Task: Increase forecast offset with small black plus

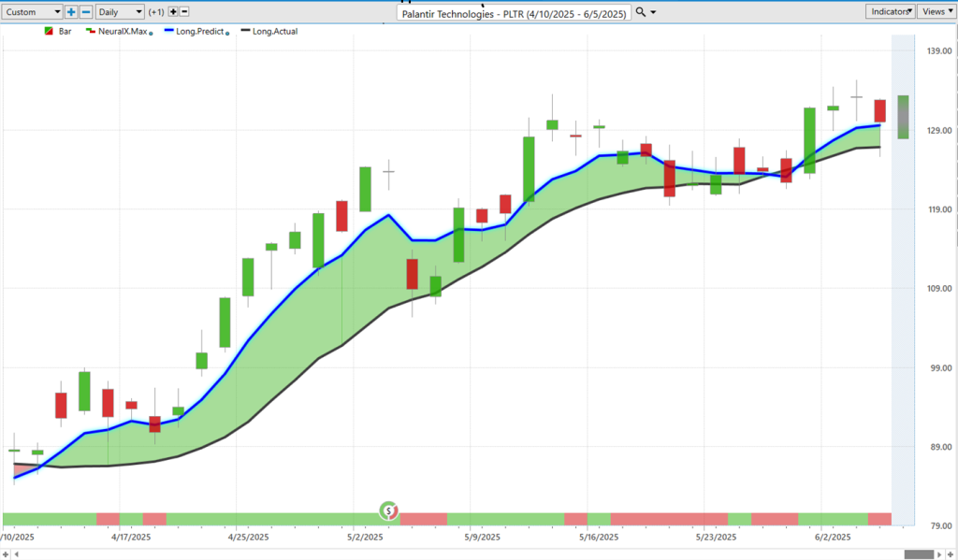Action: (173, 11)
